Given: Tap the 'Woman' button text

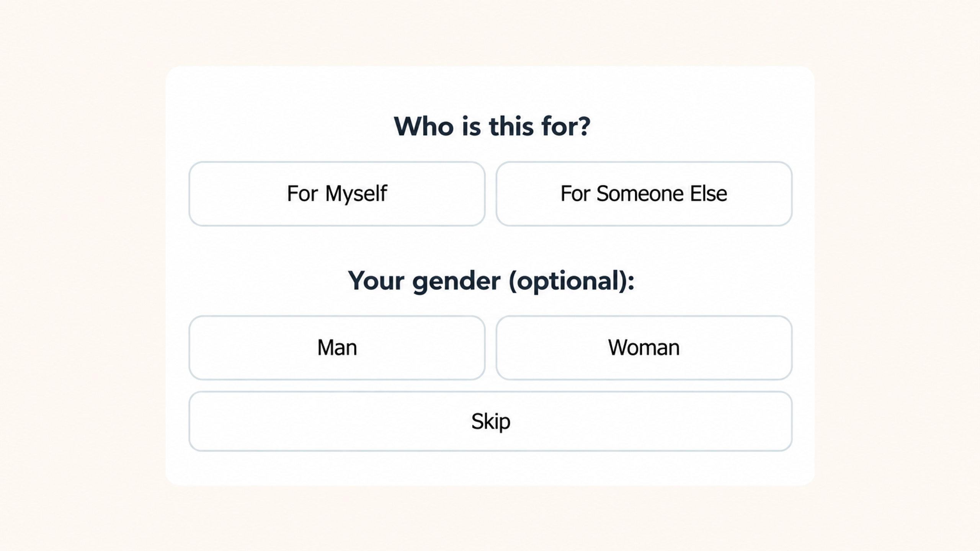Looking at the screenshot, I should click(644, 347).
